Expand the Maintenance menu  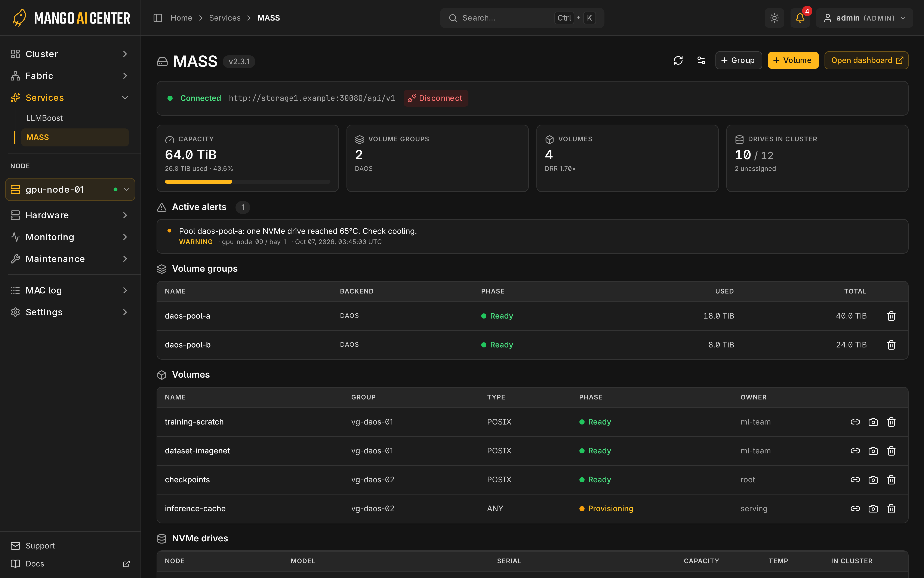tap(70, 259)
